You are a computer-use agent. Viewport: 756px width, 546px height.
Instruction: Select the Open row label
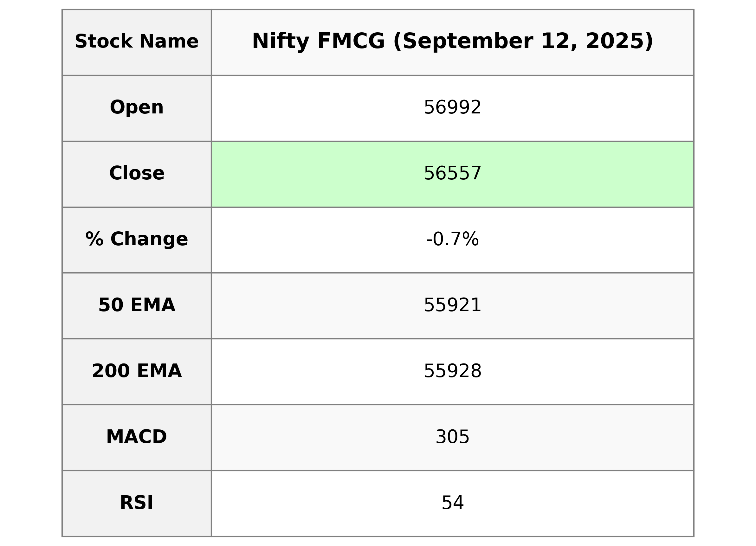pos(137,108)
